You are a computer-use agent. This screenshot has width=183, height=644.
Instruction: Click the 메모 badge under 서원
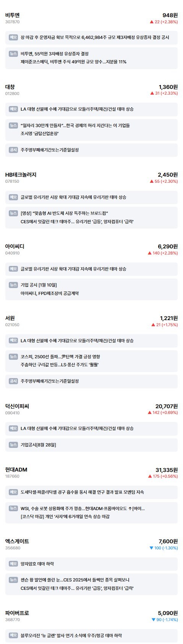point(13,340)
